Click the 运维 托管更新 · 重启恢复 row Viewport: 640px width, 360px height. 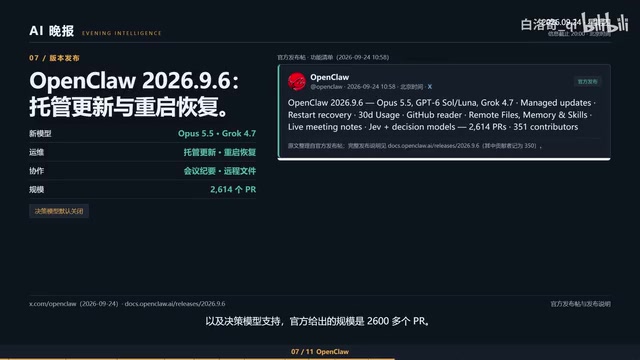coord(142,152)
